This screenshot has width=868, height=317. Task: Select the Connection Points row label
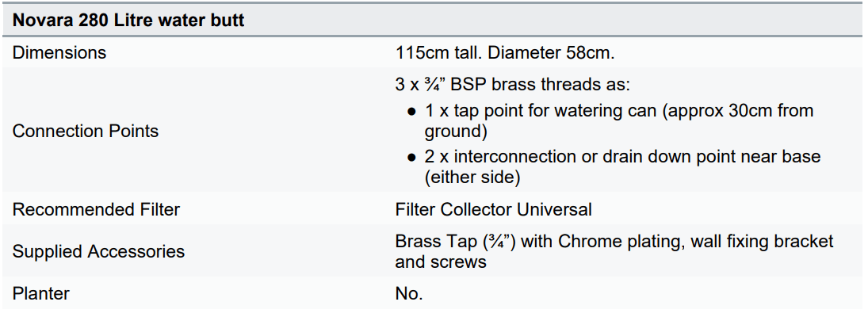86,131
